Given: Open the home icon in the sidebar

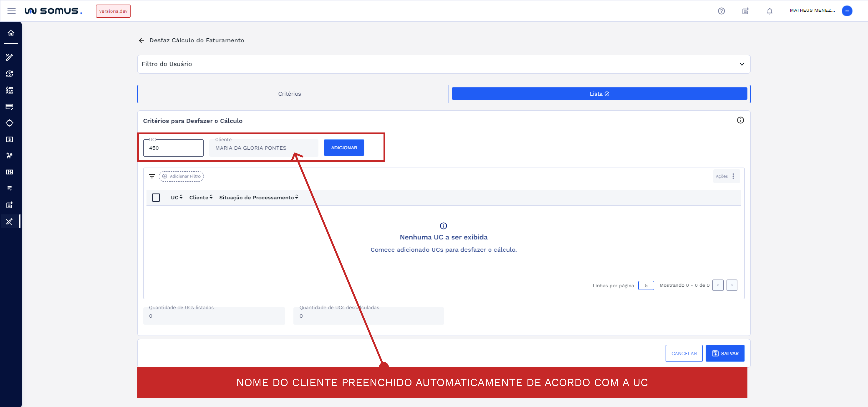Looking at the screenshot, I should 10,33.
